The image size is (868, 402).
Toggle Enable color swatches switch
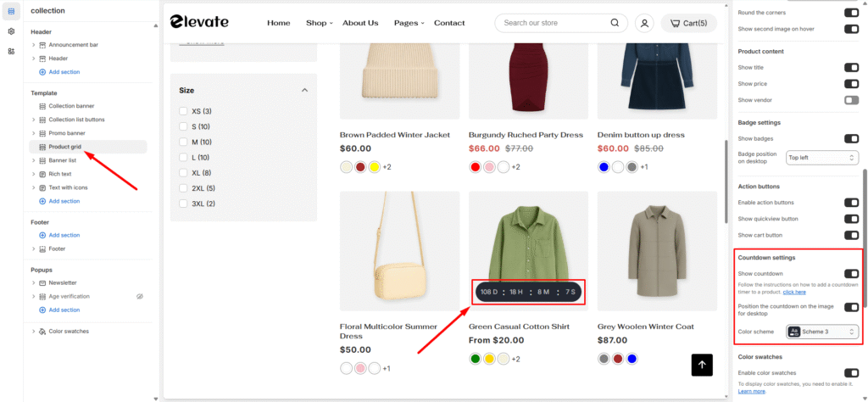(x=851, y=372)
